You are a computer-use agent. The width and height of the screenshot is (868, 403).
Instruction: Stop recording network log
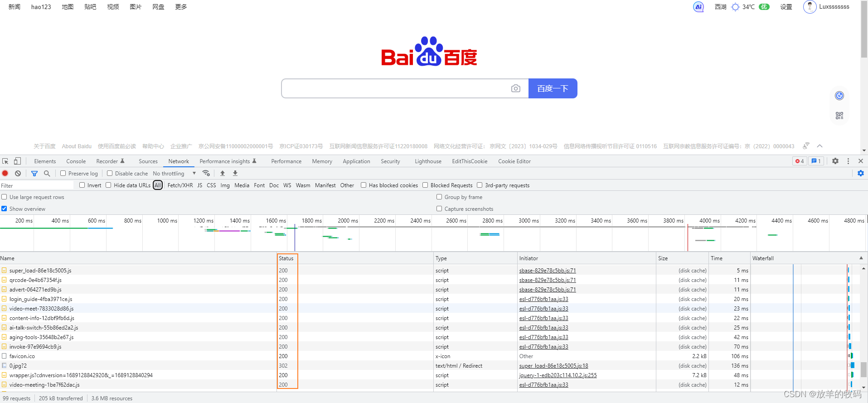point(5,173)
